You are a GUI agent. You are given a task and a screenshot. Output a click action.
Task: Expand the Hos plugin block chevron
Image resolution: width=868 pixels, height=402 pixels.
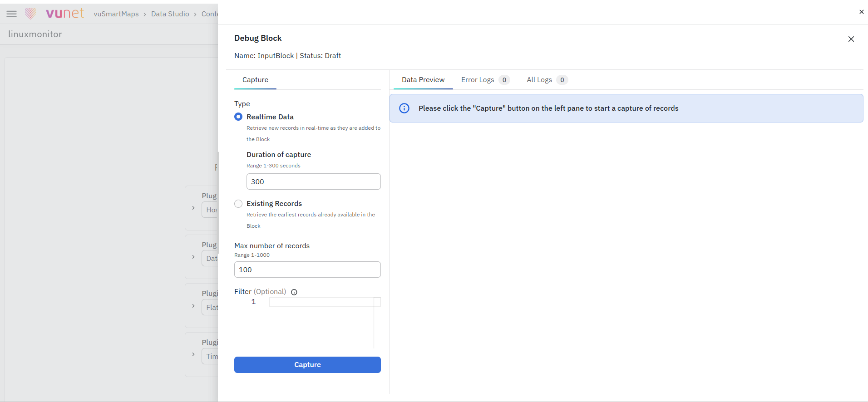point(193,208)
